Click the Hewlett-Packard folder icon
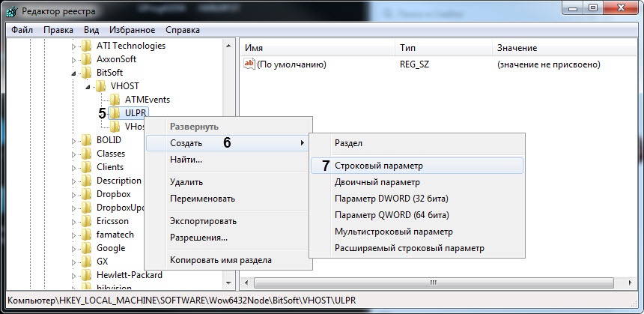Viewport: 644px width, 314px height. coord(88,275)
